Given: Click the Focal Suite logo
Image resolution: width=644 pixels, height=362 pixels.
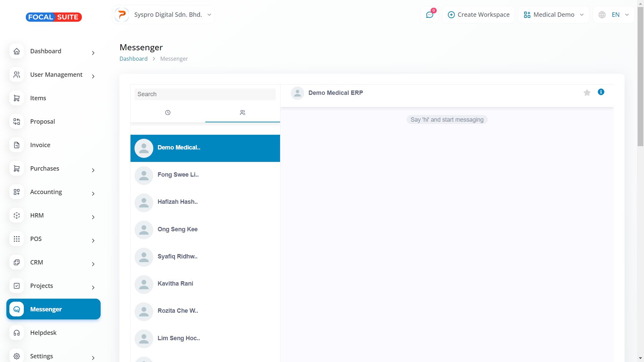Looking at the screenshot, I should pyautogui.click(x=54, y=17).
